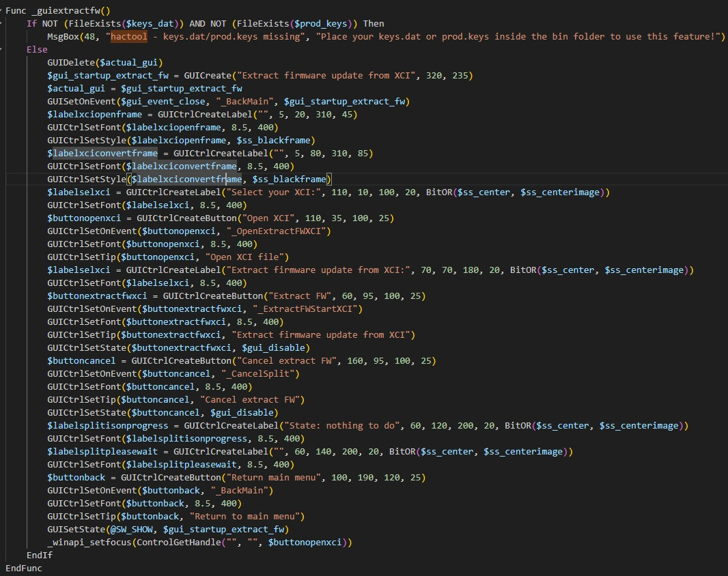Click the $prod_keys variable in the If condition

320,24
